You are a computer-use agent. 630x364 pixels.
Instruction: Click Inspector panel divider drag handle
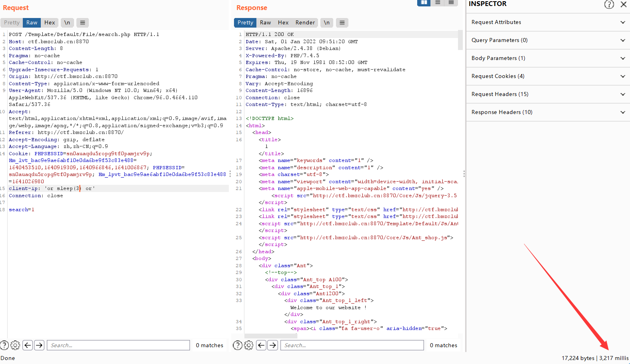pyautogui.click(x=464, y=174)
